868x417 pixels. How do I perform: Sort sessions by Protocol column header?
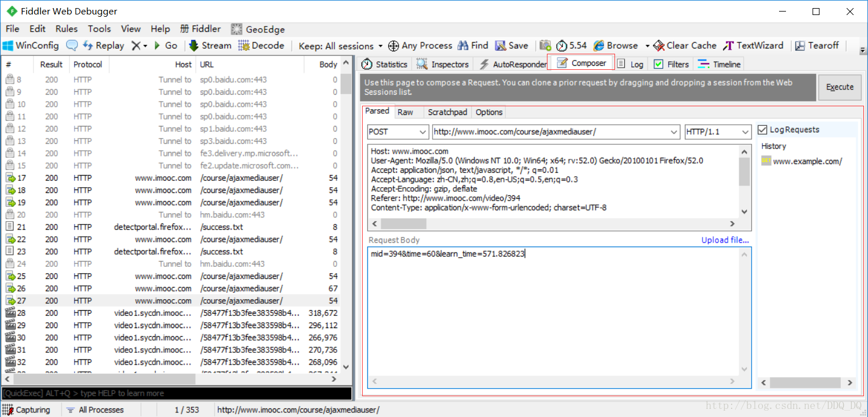tap(88, 65)
